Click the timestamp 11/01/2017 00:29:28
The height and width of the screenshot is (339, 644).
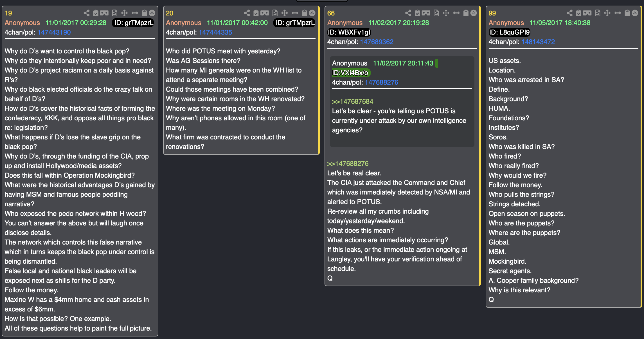[76, 23]
